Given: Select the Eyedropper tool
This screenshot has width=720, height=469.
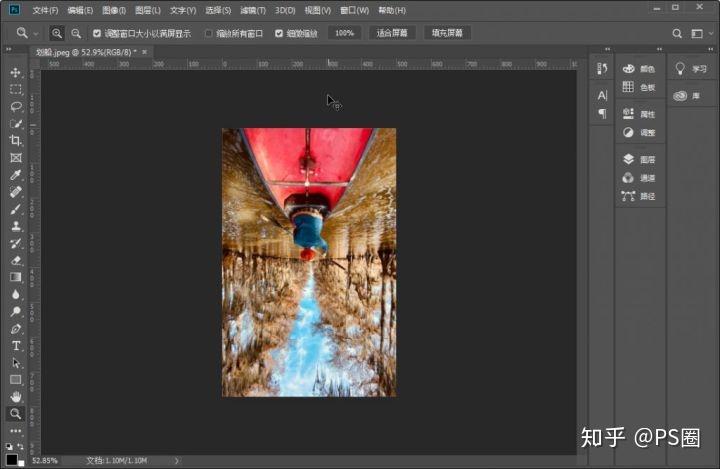Looking at the screenshot, I should [x=16, y=175].
